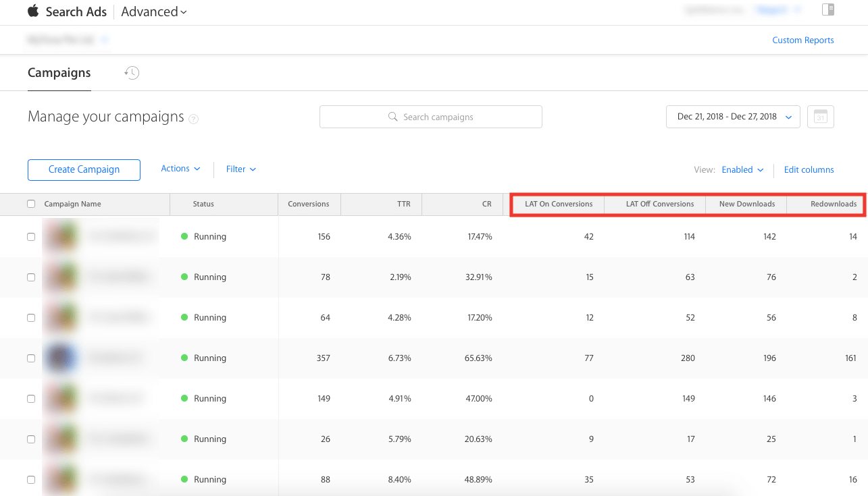Click the app icon in the first campaign row

61,237
